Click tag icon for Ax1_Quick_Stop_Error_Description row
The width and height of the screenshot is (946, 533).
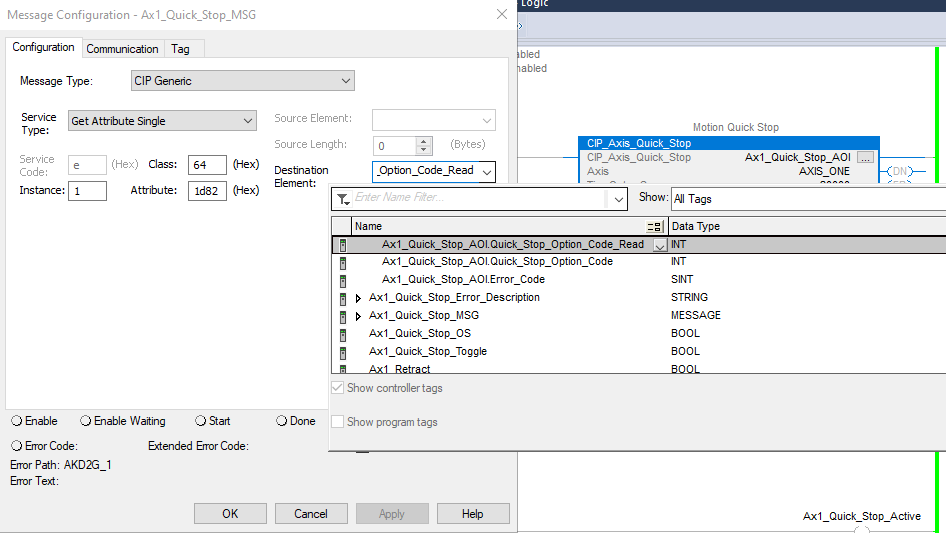pyautogui.click(x=343, y=298)
